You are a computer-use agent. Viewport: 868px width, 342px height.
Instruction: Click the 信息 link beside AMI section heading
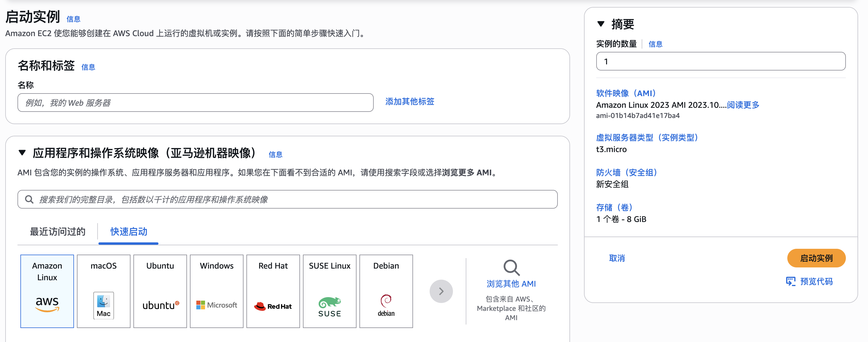[275, 154]
